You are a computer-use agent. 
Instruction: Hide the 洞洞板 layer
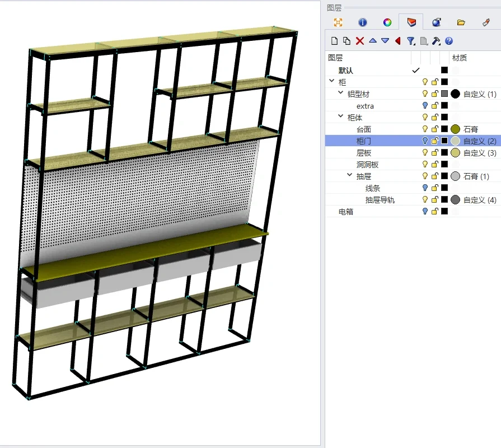tap(425, 164)
